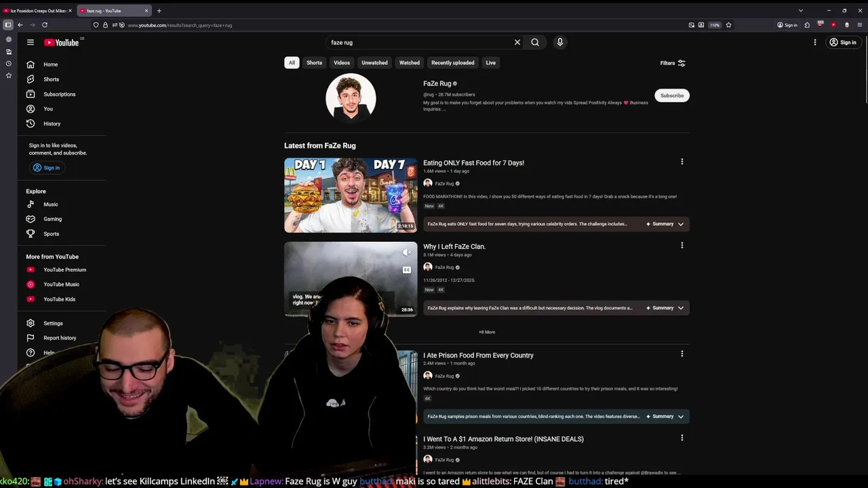Click Sign in button in the sidebar

tap(46, 167)
